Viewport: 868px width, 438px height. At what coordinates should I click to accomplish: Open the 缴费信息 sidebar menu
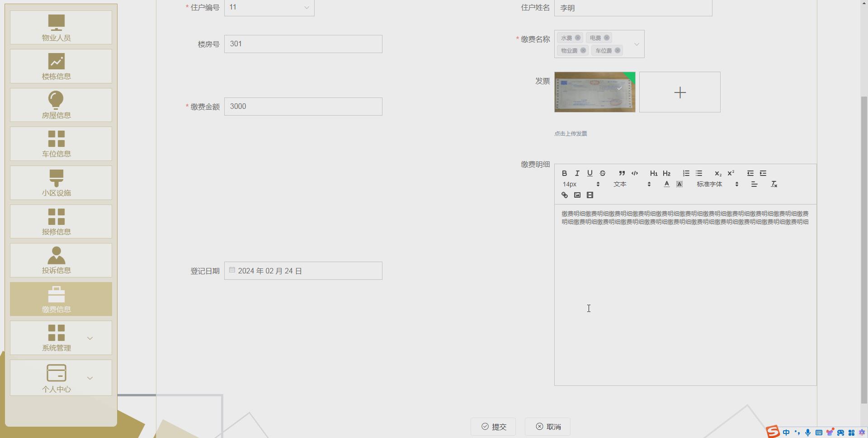[61, 299]
